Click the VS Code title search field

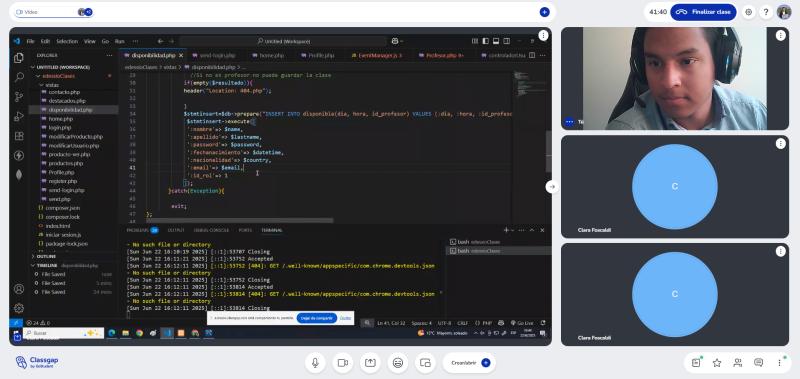pyautogui.click(x=284, y=41)
